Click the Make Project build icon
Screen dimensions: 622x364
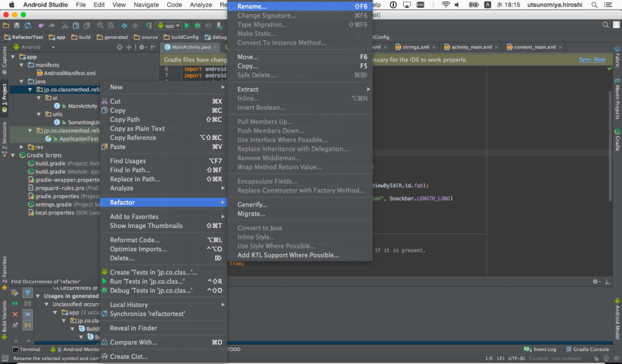(x=149, y=25)
